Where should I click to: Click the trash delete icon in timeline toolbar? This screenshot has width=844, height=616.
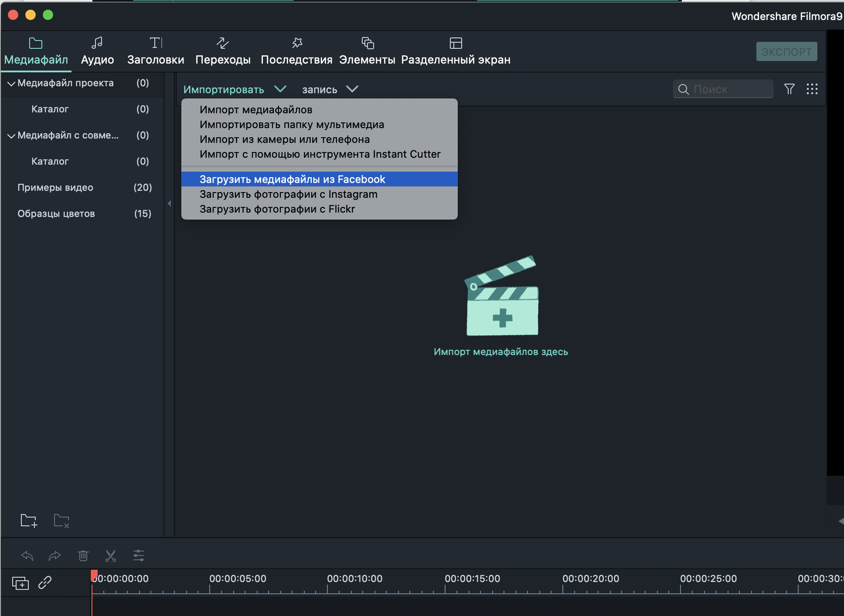(83, 555)
